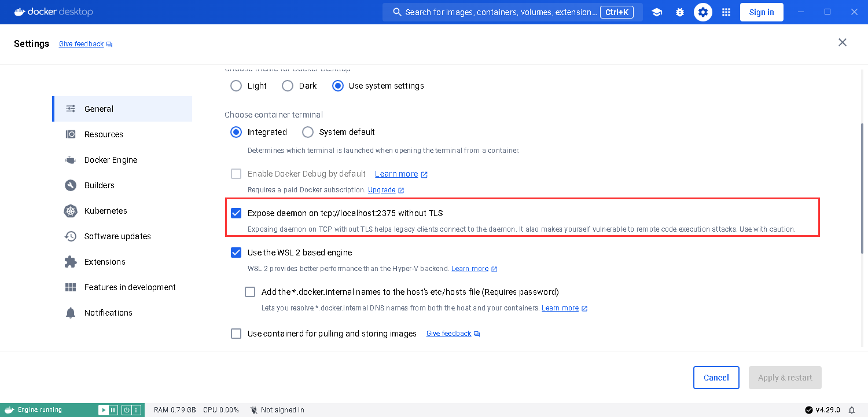Open the apps grid icon in header
Image resolution: width=868 pixels, height=417 pixels.
[726, 12]
